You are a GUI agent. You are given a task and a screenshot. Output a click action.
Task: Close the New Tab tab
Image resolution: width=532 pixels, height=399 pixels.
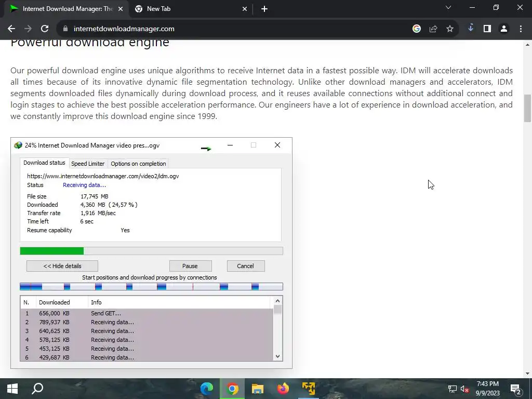245,9
